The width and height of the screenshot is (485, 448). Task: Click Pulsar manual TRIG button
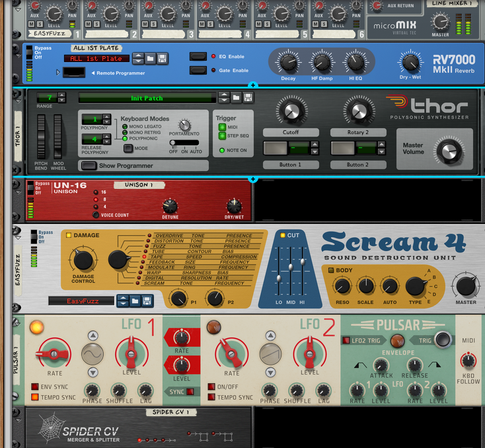443,340
